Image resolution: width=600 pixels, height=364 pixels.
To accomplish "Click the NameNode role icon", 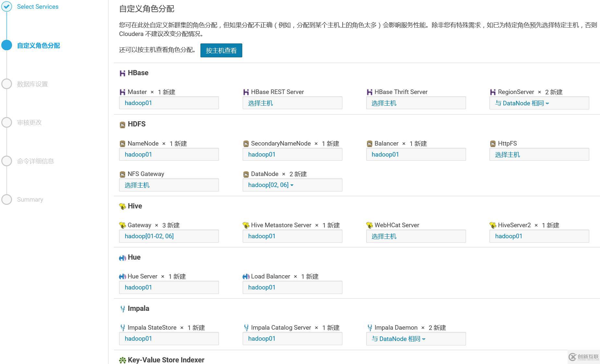I will (x=122, y=144).
